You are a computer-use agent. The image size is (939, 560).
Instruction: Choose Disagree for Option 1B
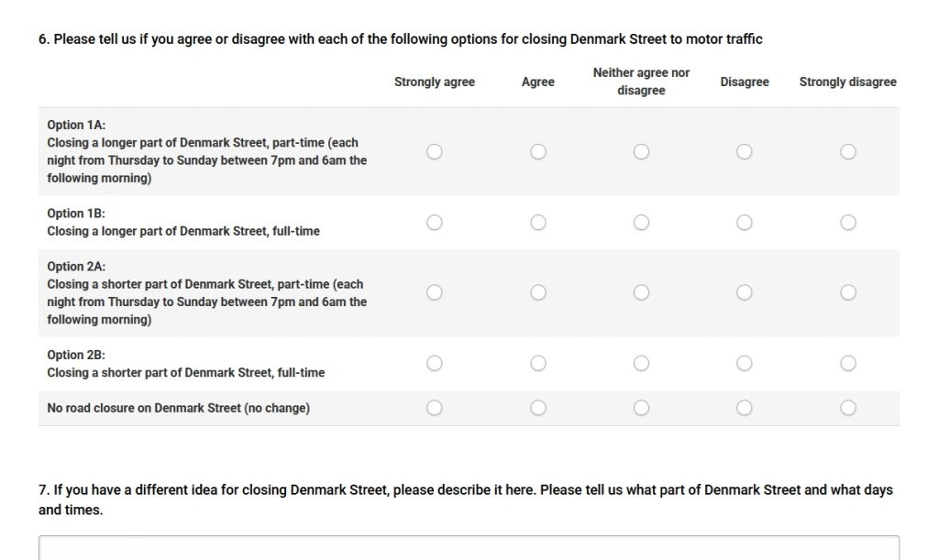point(745,222)
